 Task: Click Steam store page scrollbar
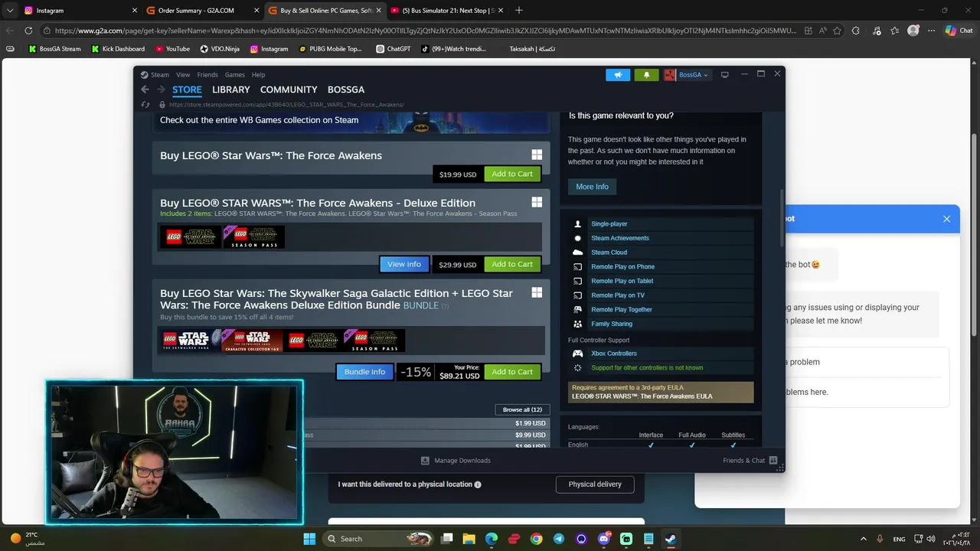[x=782, y=219]
